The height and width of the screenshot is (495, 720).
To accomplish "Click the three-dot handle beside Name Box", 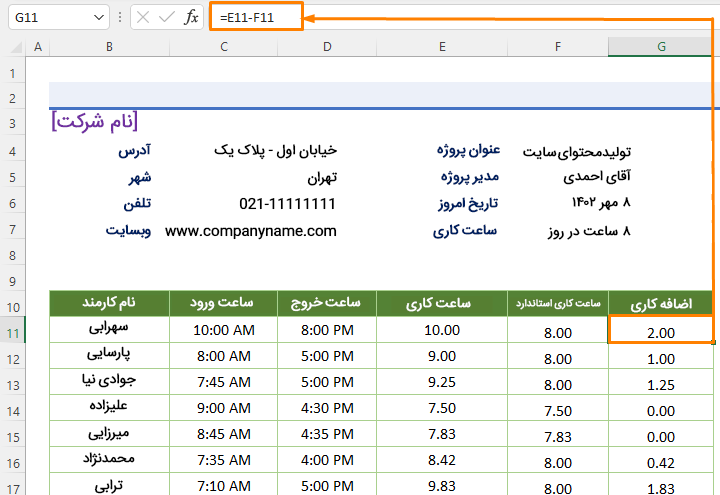I will coord(120,18).
